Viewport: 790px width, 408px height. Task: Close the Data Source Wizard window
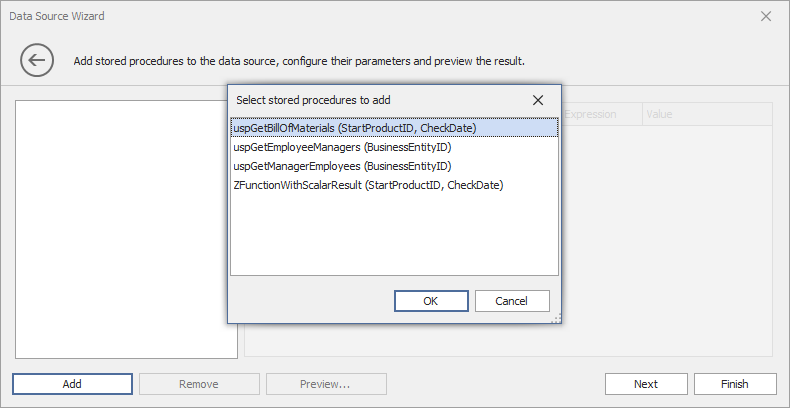766,16
